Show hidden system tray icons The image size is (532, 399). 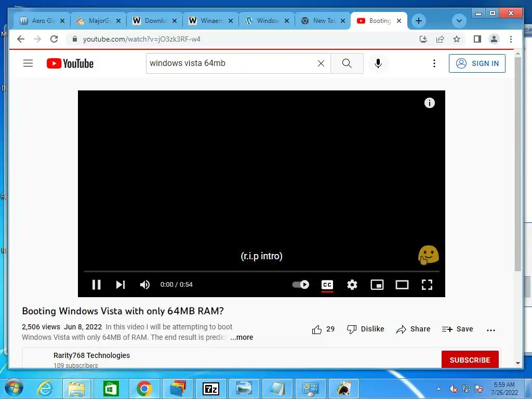438,389
